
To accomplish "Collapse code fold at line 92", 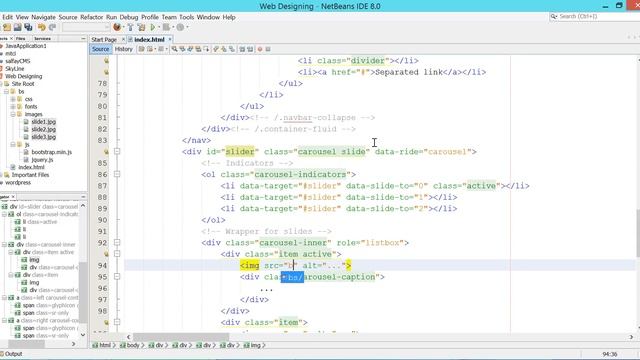I will (117, 242).
